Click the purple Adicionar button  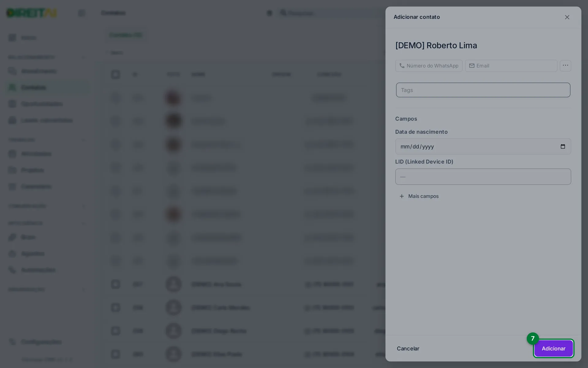pos(553,349)
